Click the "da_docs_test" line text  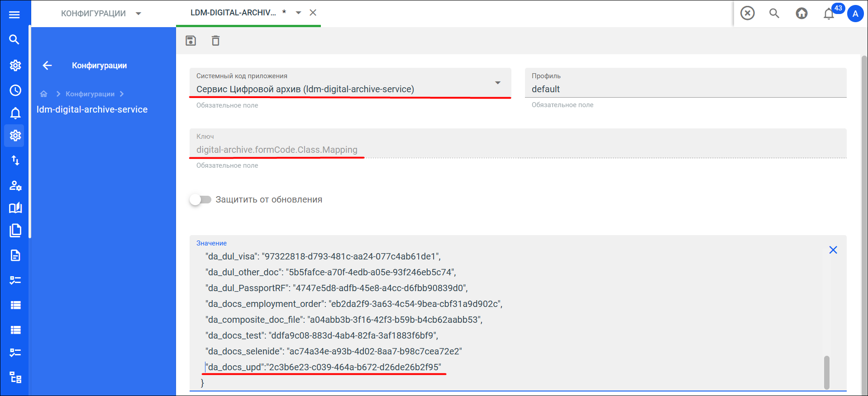point(322,335)
